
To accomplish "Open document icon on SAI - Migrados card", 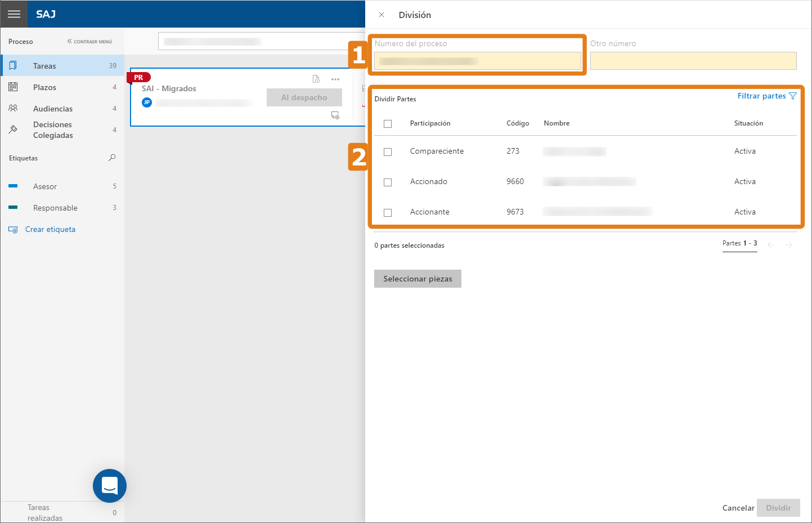I will pos(316,79).
